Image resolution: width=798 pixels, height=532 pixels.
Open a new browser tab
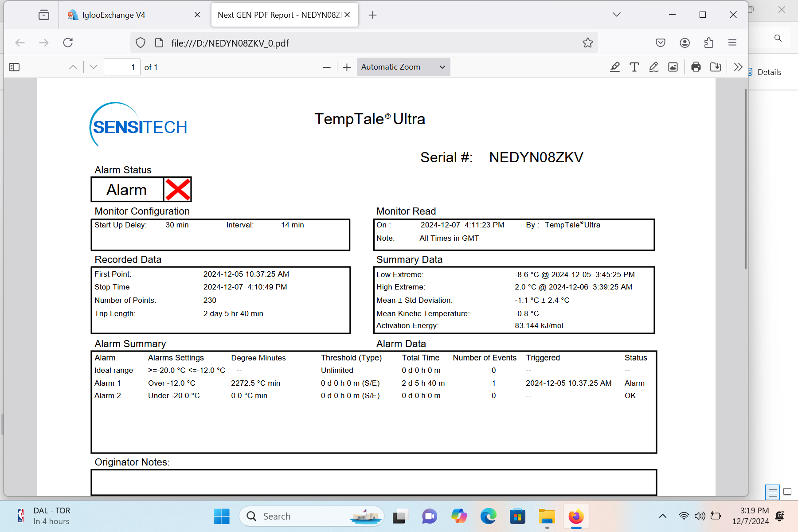[373, 15]
